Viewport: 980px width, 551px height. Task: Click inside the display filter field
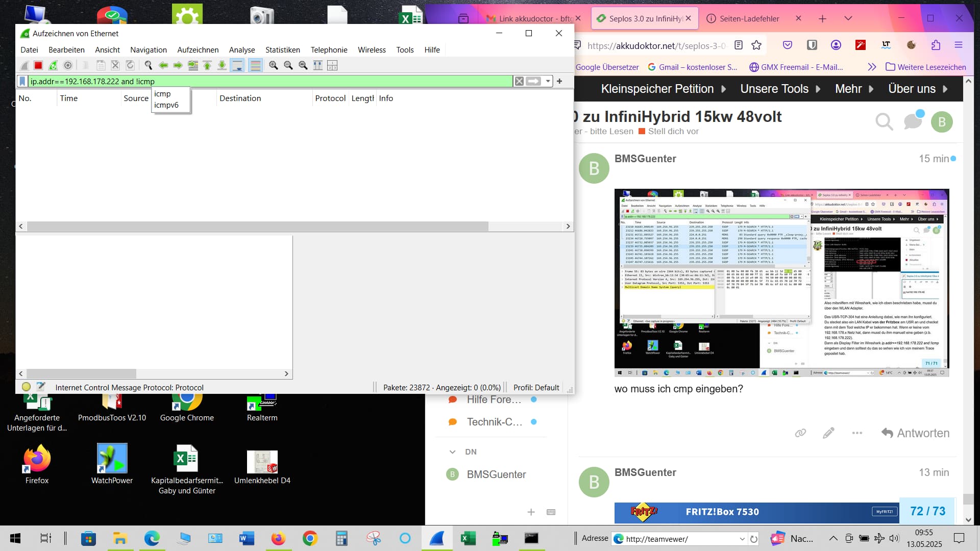271,81
